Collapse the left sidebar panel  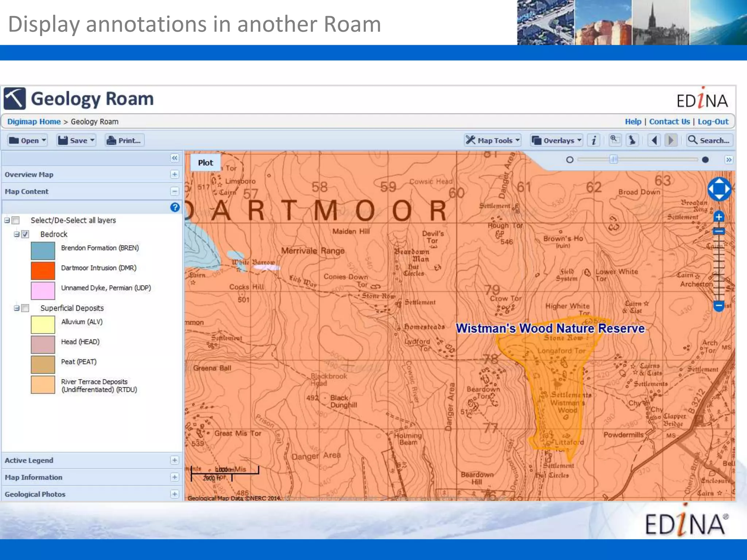click(x=175, y=158)
